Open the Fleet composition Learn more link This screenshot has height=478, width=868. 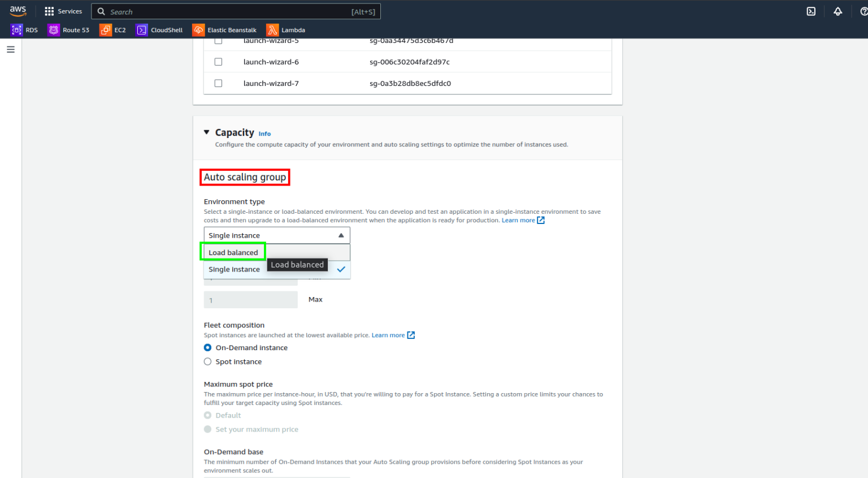coord(389,334)
